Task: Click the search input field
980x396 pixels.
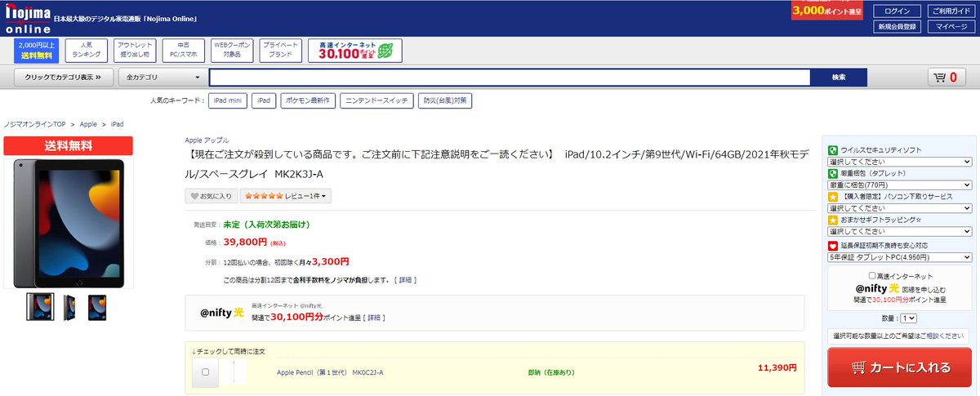Action: click(510, 78)
